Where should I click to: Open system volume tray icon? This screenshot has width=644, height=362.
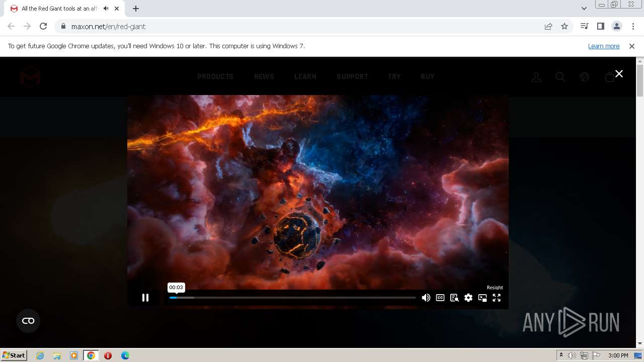pos(572,355)
